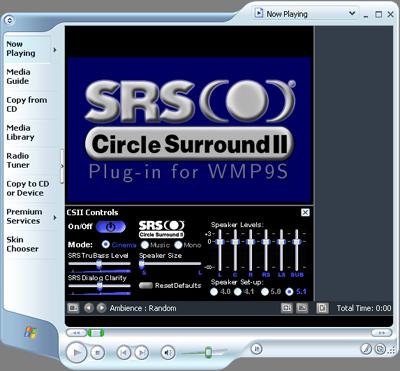Click the SRS TruBass Level slider handle
Image resolution: width=400 pixels, height=371 pixels.
(99, 264)
